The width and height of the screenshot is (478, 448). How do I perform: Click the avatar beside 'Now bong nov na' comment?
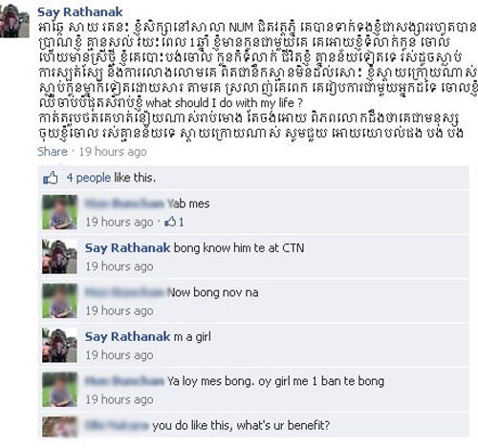pos(59,301)
